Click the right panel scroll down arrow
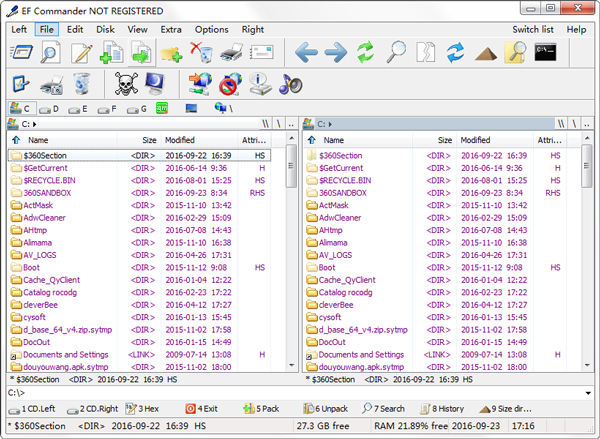This screenshot has width=600, height=439. 587,365
